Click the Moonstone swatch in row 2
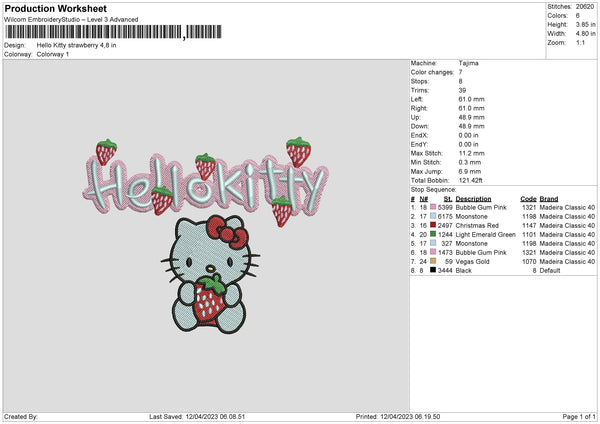The width and height of the screenshot is (600, 424). 433,216
